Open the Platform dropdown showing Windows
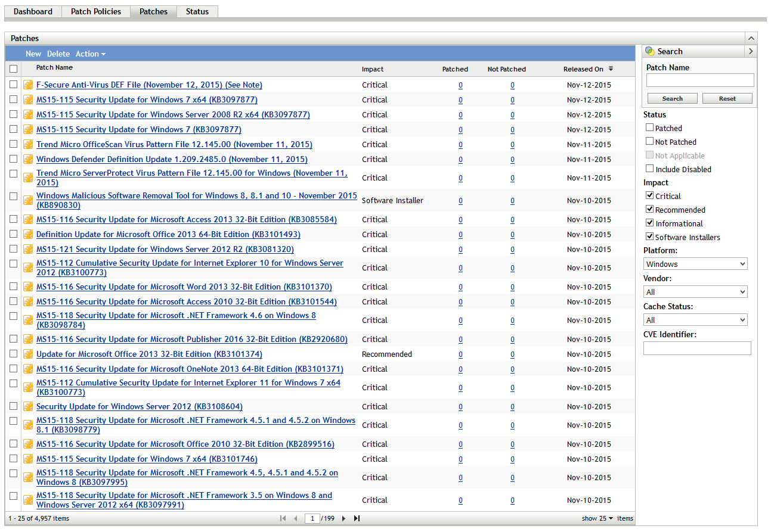Viewport: 771px width, 532px height. tap(695, 264)
